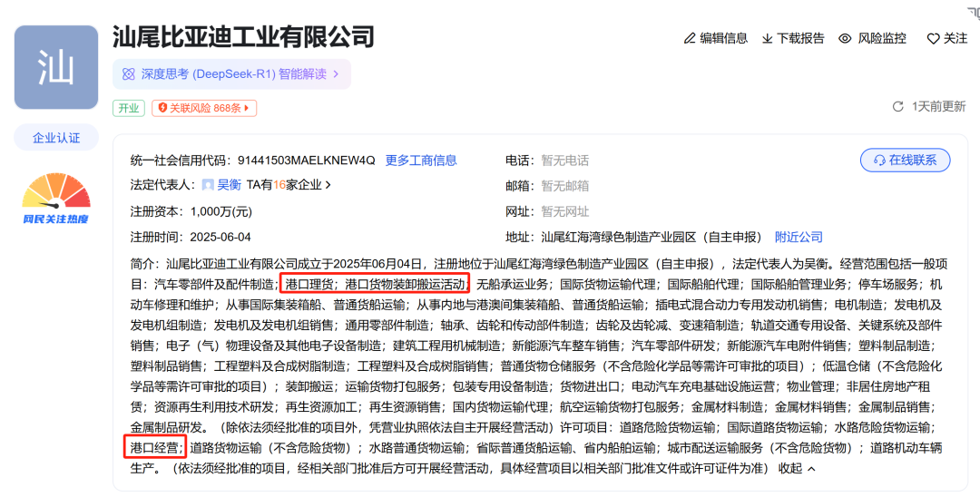Image resolution: width=980 pixels, height=497 pixels.
Task: Click the DeepSeek icon in 深度思考 banner
Action: (129, 74)
